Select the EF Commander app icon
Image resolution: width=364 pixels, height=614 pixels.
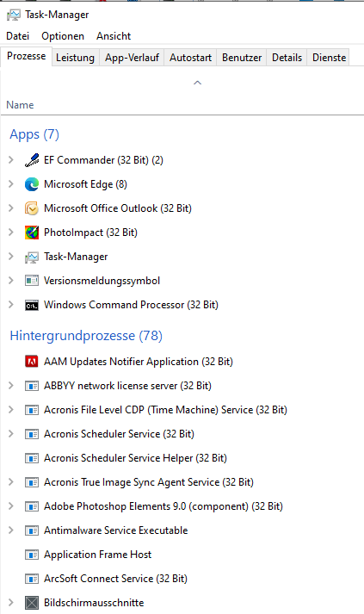32,160
